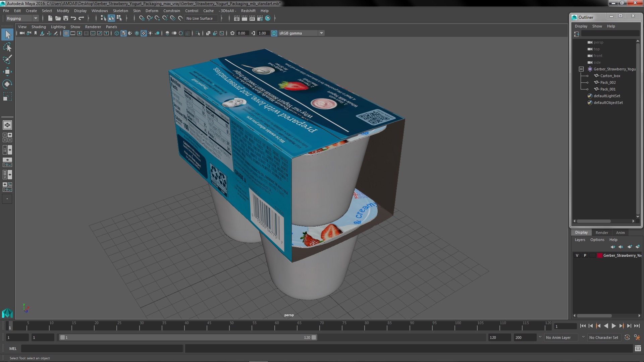Image resolution: width=644 pixels, height=362 pixels.
Task: Save the current scene
Action: 66,18
